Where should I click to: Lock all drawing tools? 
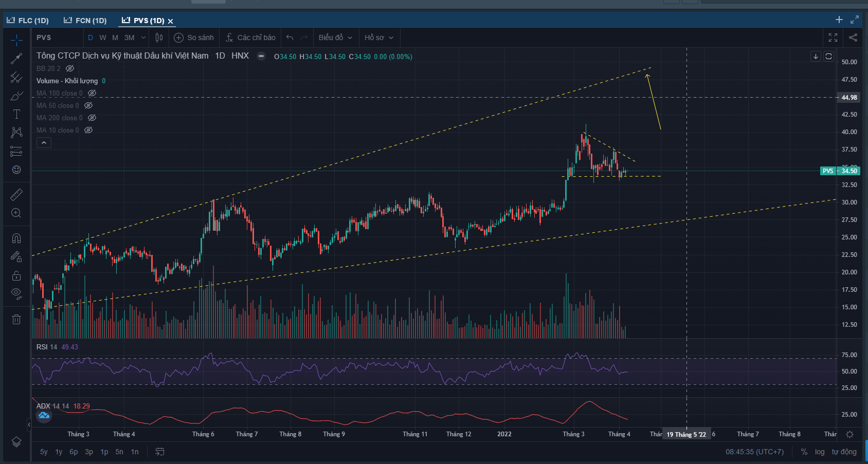tap(16, 275)
